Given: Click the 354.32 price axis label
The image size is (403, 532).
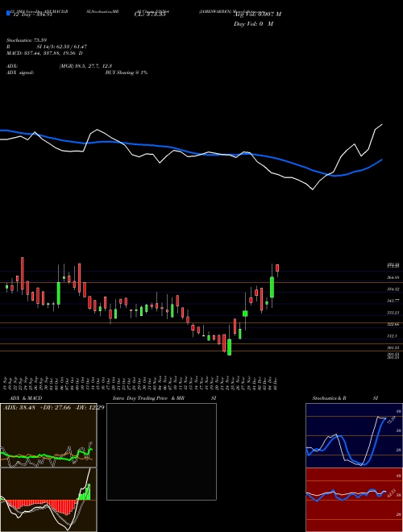Looking at the screenshot, I should click(x=393, y=289).
